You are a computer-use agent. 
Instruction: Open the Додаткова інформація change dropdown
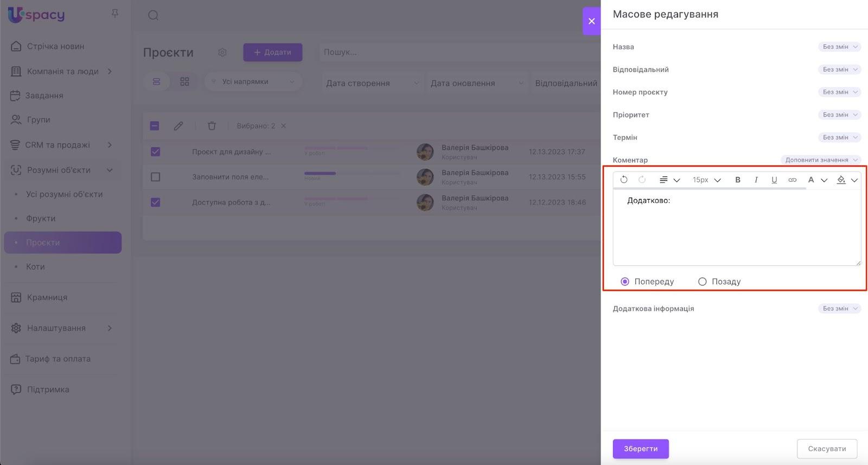(839, 309)
